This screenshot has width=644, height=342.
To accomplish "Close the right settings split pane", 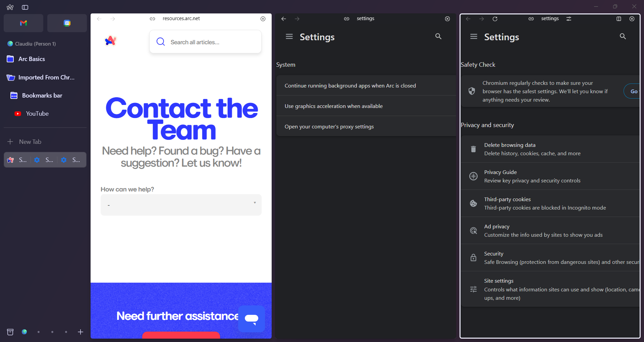I will click(x=632, y=19).
